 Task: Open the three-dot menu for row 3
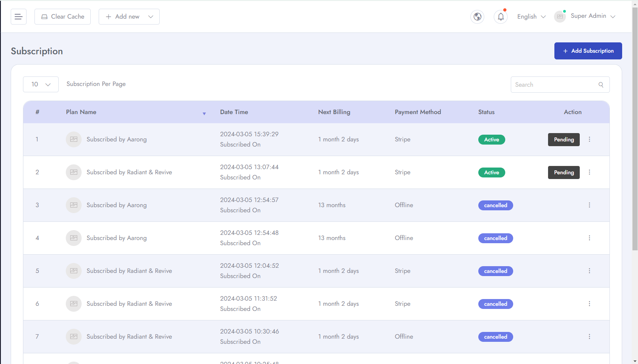(x=589, y=205)
